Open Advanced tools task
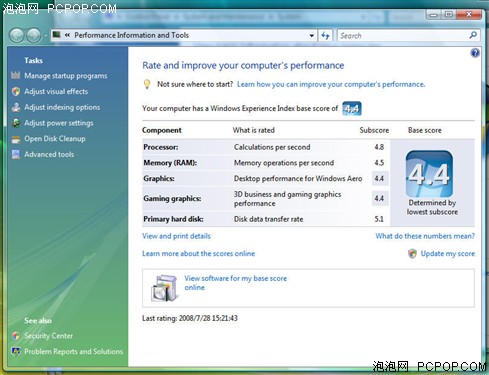The height and width of the screenshot is (375, 489). point(49,154)
